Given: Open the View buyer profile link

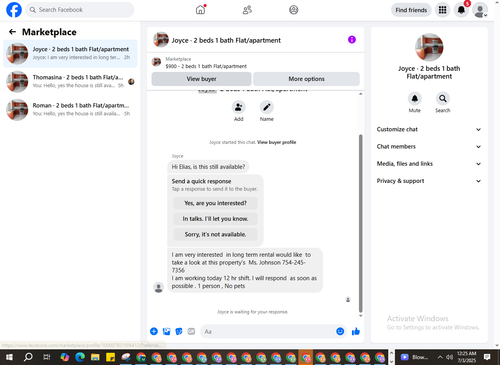Looking at the screenshot, I should [x=277, y=142].
